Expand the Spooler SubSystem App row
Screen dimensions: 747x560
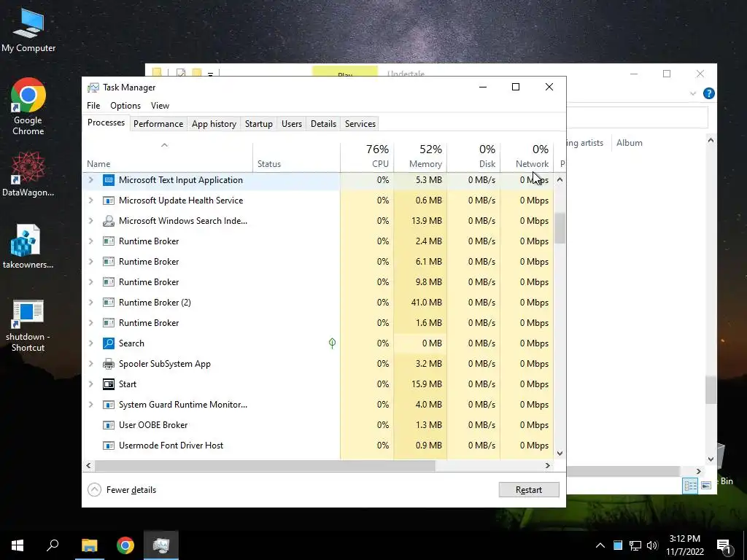pyautogui.click(x=90, y=364)
